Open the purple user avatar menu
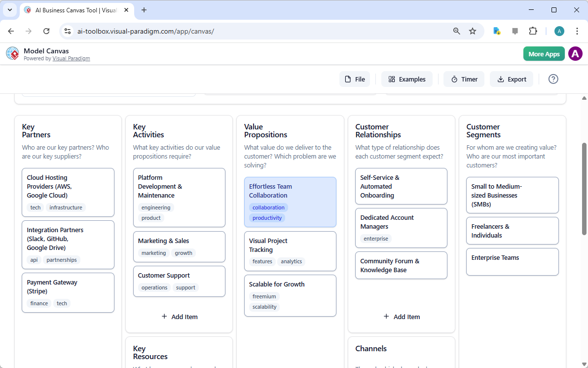 (575, 54)
